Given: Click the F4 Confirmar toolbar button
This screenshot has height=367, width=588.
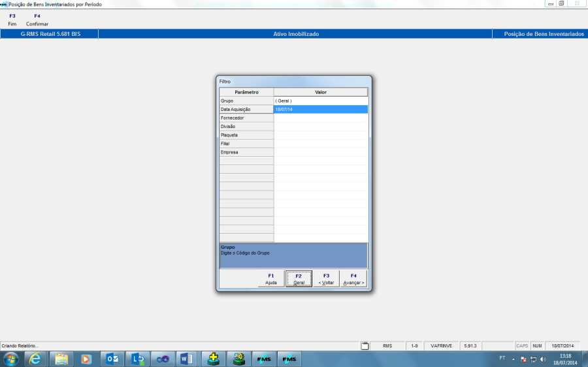Looking at the screenshot, I should pos(37,20).
